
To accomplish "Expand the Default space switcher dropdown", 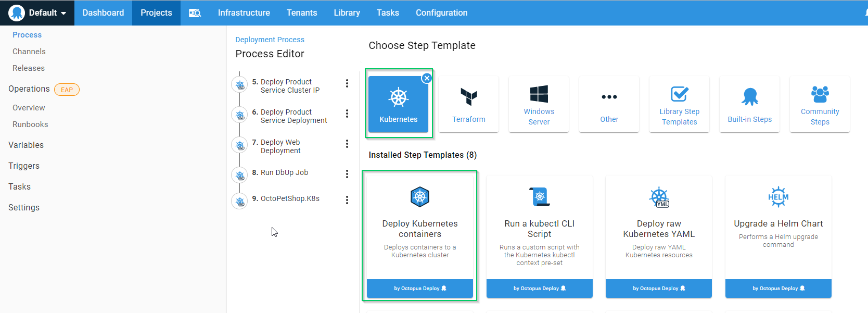I will pyautogui.click(x=39, y=13).
